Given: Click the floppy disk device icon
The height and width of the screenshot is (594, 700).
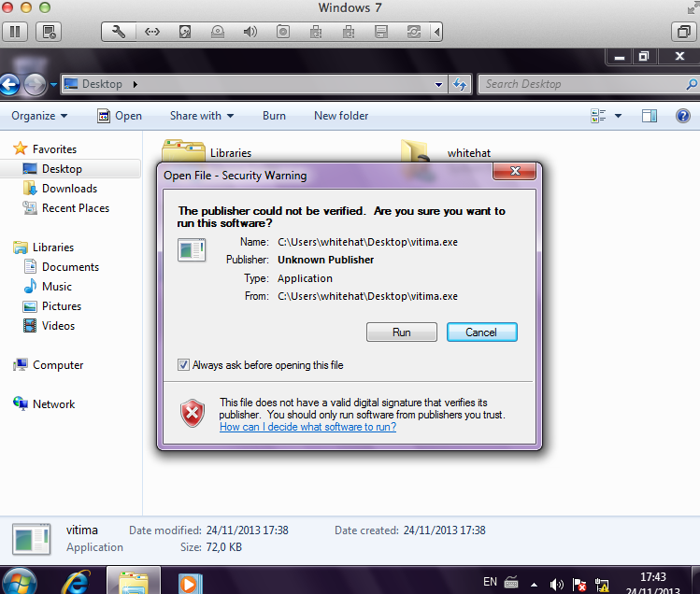Looking at the screenshot, I should tap(381, 32).
